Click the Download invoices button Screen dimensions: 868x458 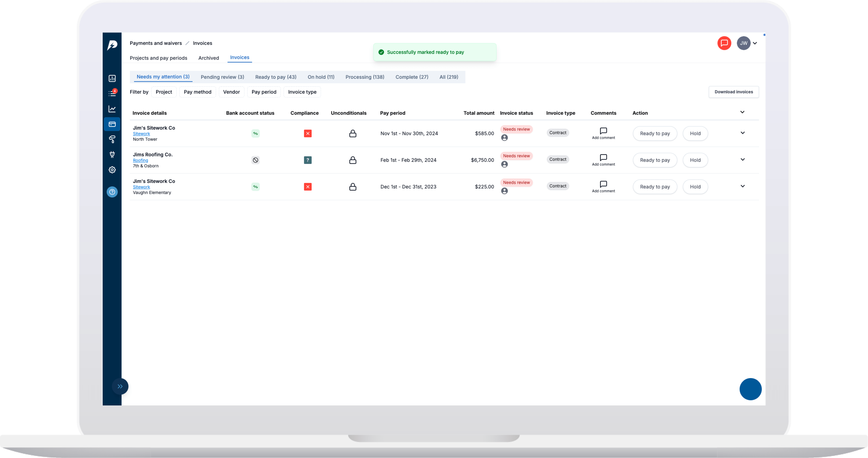click(733, 92)
